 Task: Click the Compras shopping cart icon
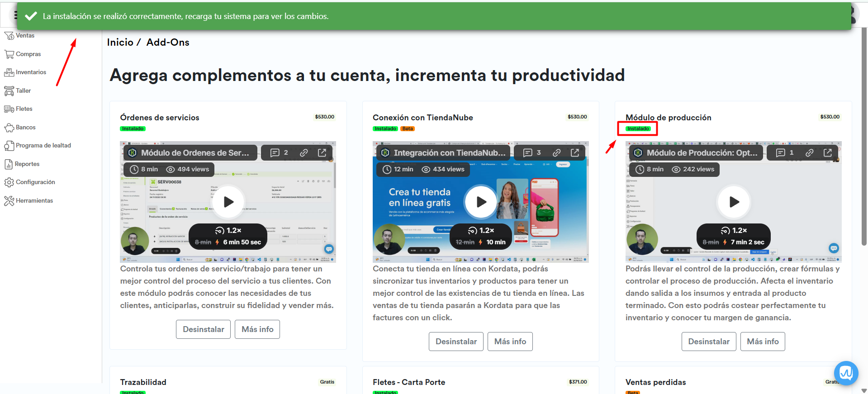click(9, 54)
